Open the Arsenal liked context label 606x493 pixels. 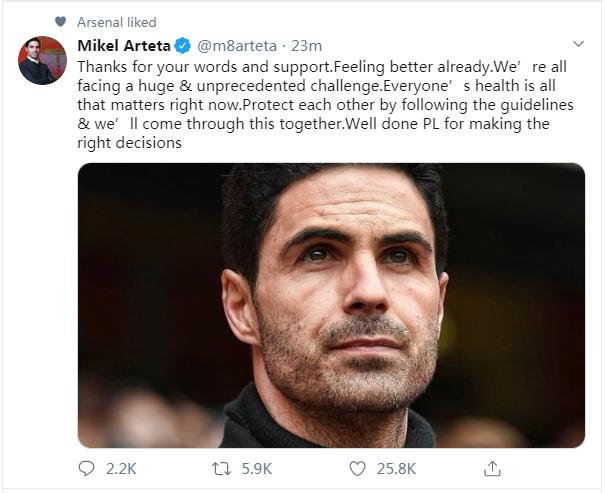[x=116, y=22]
